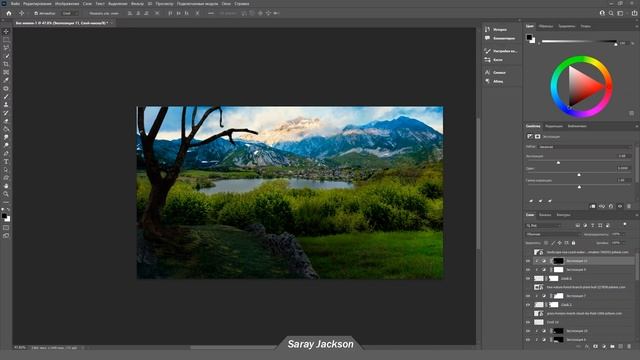Screen dimensions: 640x360
Task: Select the Clone Stamp tool
Action: click(6, 105)
